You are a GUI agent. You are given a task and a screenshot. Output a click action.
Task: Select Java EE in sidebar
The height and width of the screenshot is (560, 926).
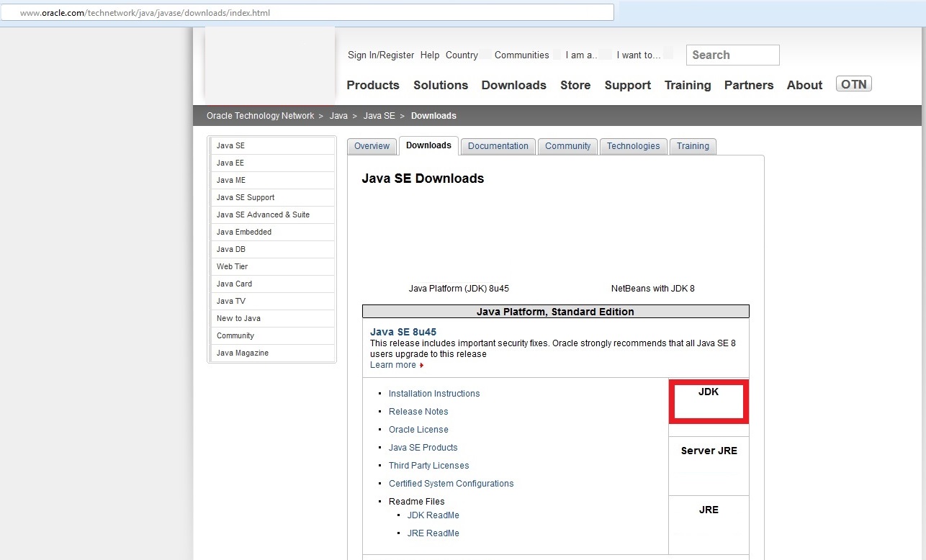tap(274, 163)
